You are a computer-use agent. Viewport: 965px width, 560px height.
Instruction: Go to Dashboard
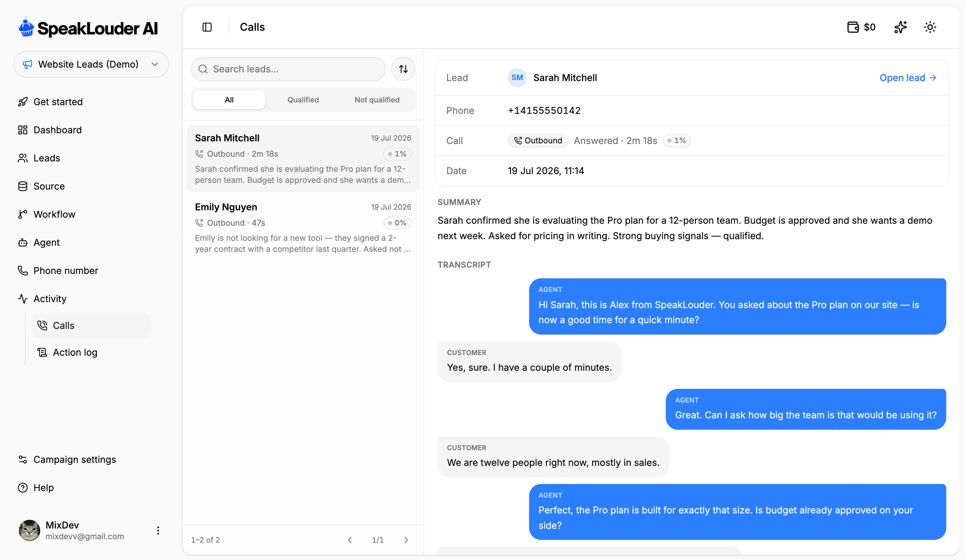[57, 130]
